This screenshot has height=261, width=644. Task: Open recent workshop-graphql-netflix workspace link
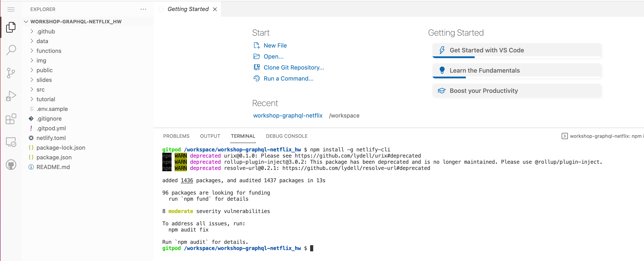point(288,115)
